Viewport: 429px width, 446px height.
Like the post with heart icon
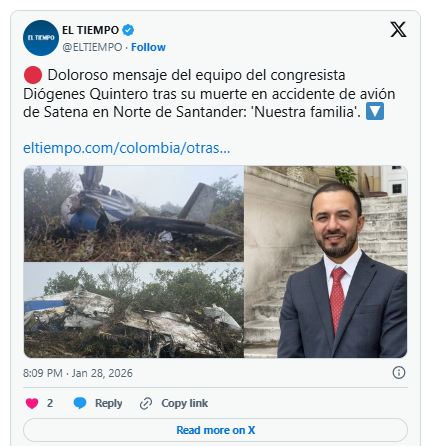pos(32,403)
